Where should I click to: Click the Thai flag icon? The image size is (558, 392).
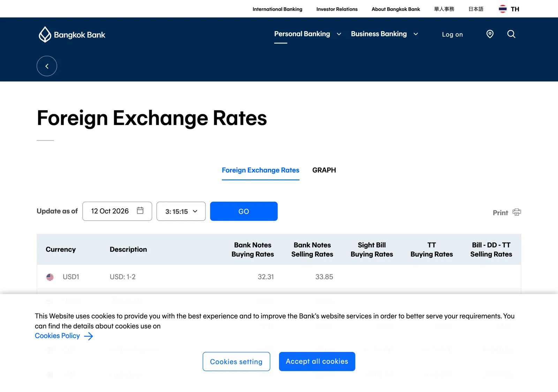(x=503, y=9)
